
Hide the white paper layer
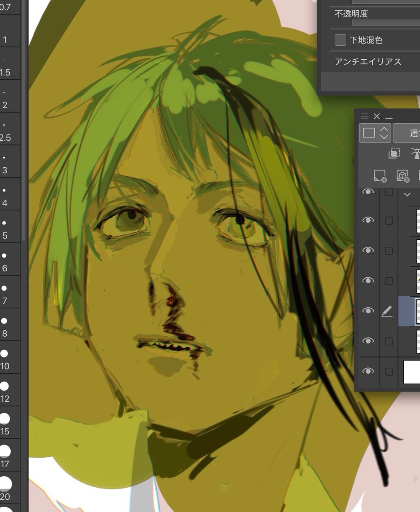(x=368, y=372)
